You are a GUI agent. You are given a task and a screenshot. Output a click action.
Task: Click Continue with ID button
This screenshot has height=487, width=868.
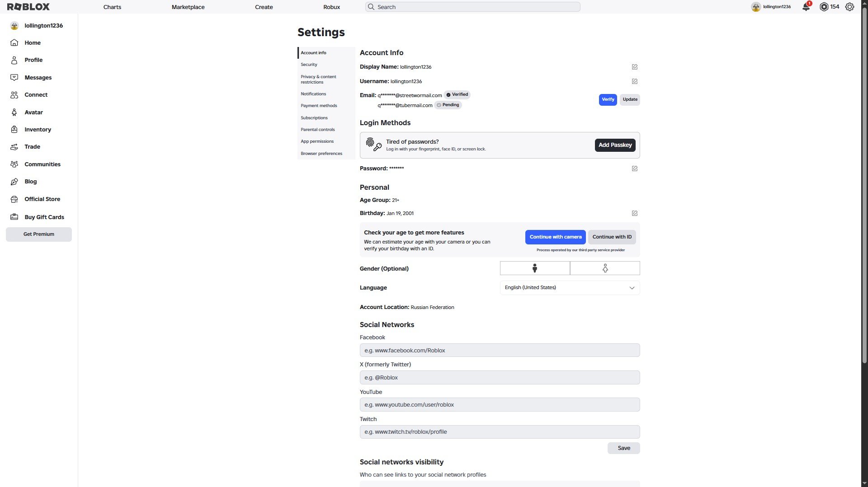612,237
